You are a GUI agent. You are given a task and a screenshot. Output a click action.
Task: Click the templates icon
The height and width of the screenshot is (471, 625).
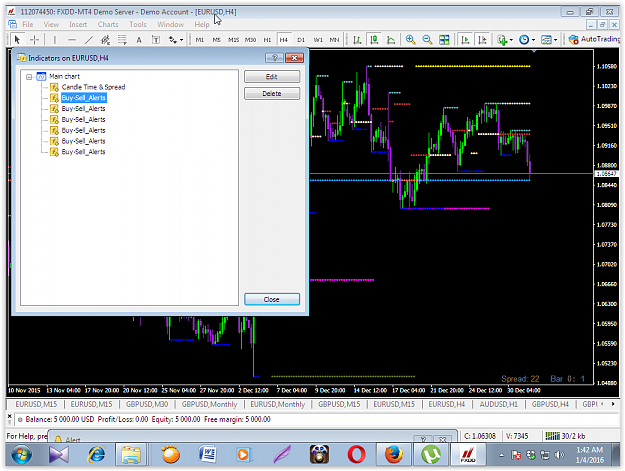[546, 39]
